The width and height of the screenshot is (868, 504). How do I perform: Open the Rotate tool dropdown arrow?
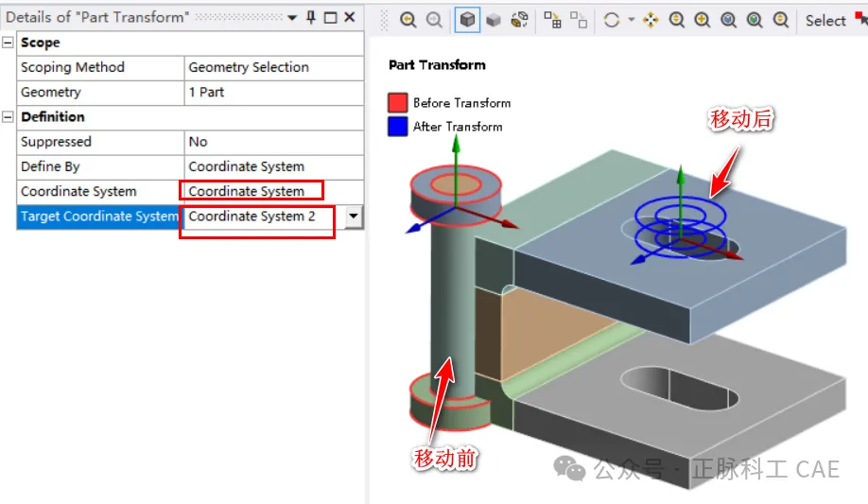[631, 20]
